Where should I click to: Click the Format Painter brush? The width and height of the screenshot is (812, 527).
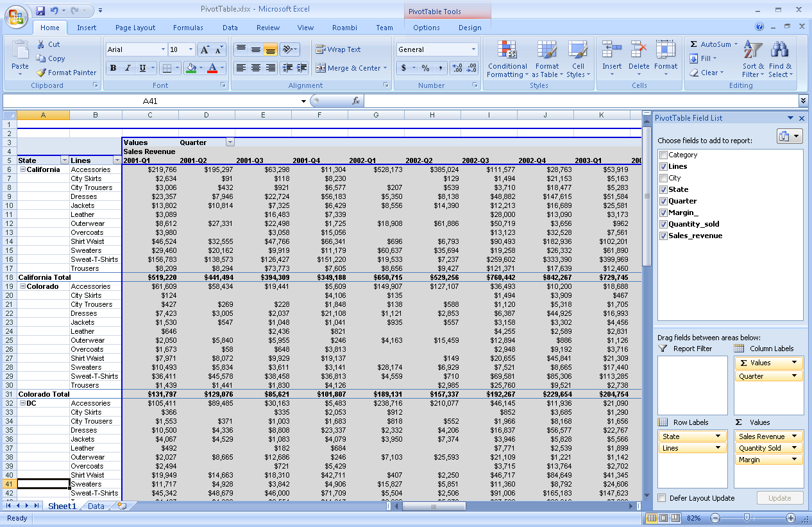pos(42,73)
